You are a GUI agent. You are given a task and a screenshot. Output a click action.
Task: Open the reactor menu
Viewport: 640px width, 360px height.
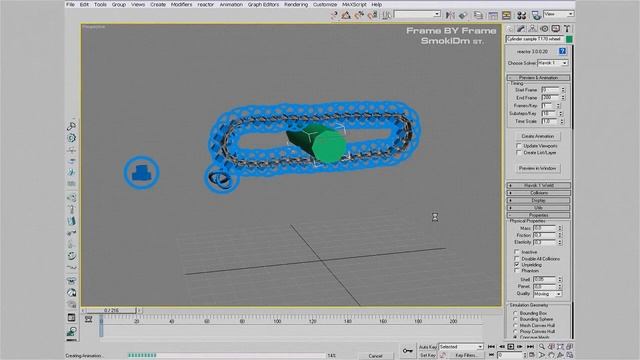point(206,4)
